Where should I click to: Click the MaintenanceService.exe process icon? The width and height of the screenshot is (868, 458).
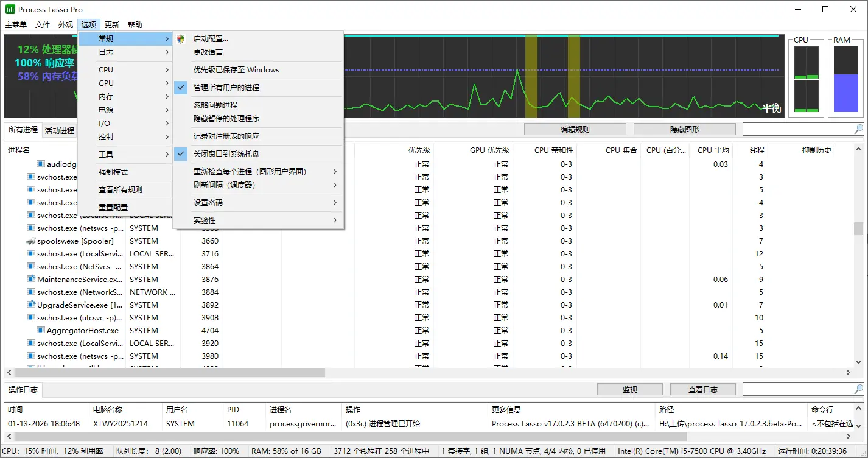click(x=31, y=280)
